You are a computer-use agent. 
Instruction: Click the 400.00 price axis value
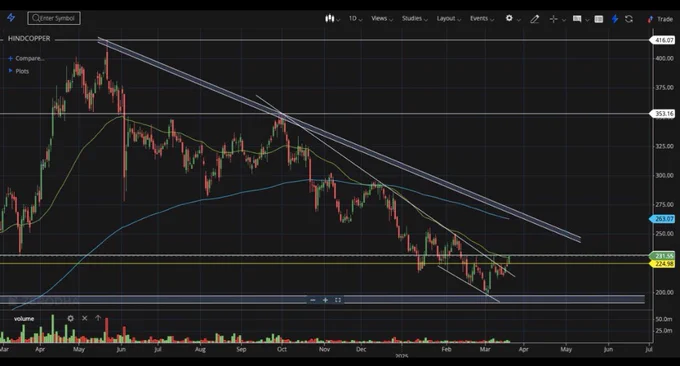tap(664, 58)
